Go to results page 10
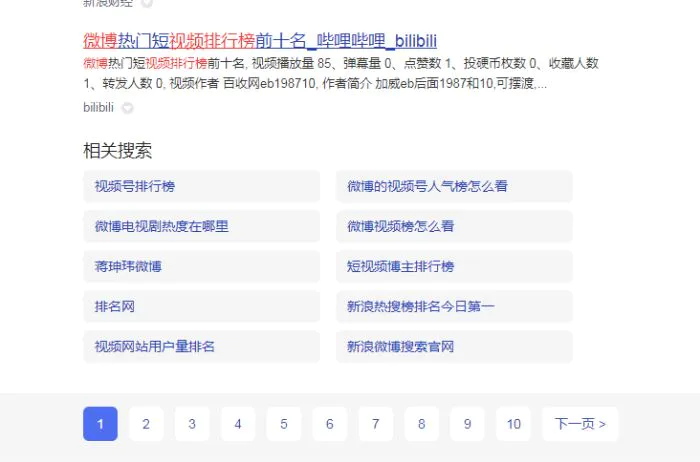This screenshot has height=462, width=700. 513,424
